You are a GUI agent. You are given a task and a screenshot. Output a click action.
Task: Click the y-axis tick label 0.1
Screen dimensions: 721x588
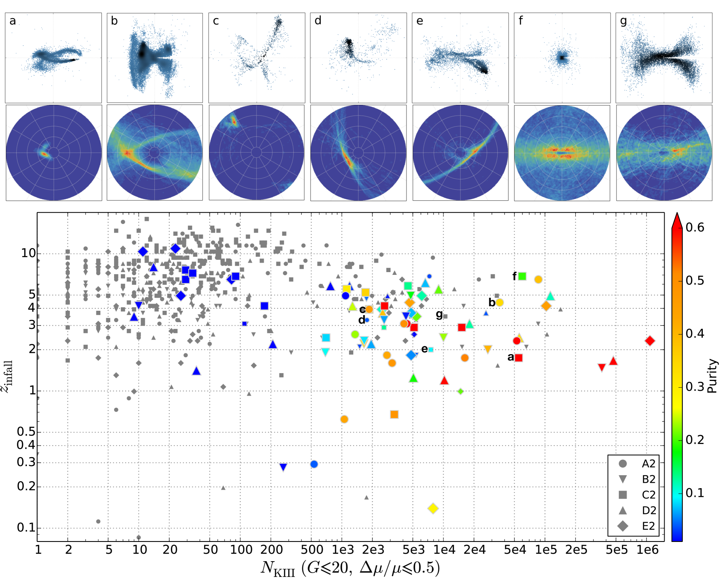(26, 527)
